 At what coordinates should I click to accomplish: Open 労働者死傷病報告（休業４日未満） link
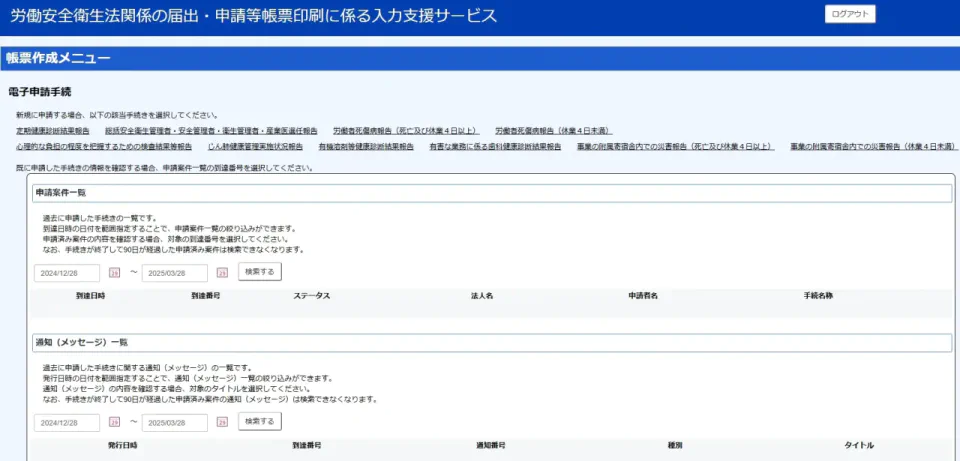553,131
